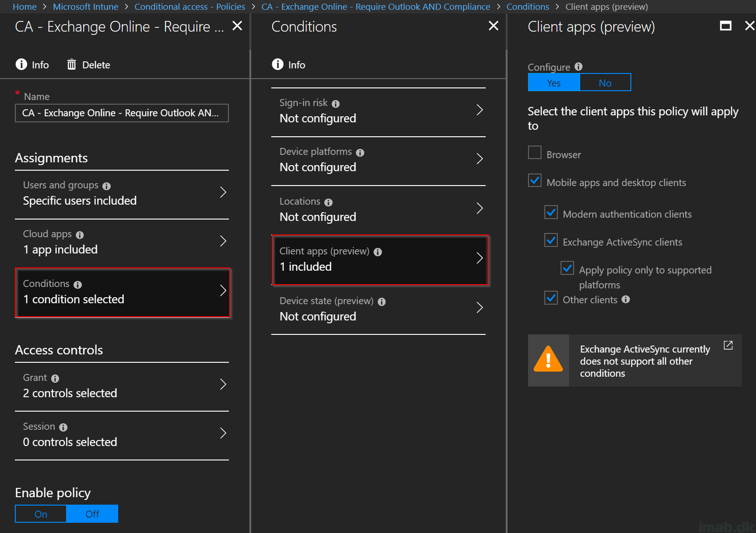Click the Delete trash can icon
The image size is (756, 533).
tap(71, 64)
